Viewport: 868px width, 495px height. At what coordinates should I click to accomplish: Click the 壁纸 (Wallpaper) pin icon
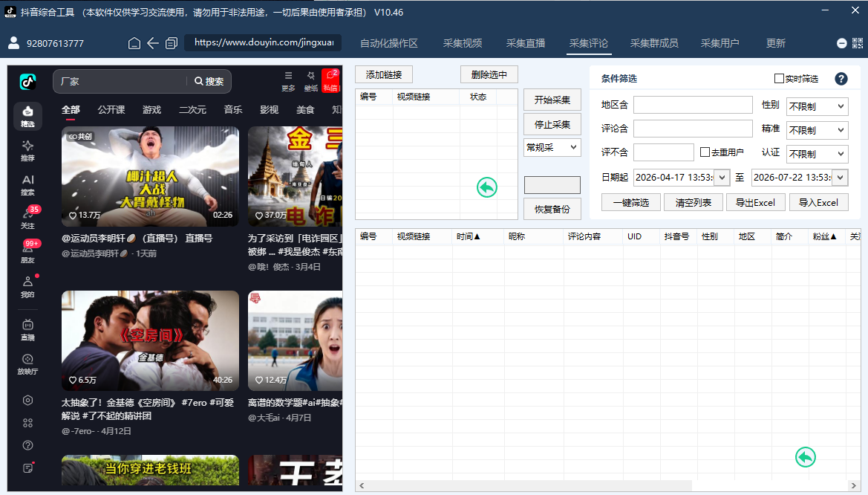310,81
